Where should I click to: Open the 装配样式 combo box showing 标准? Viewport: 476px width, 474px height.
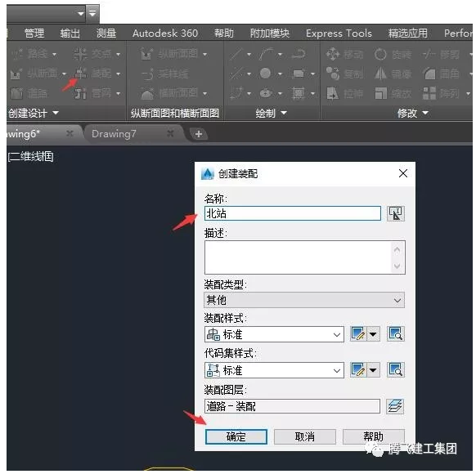[x=274, y=334]
